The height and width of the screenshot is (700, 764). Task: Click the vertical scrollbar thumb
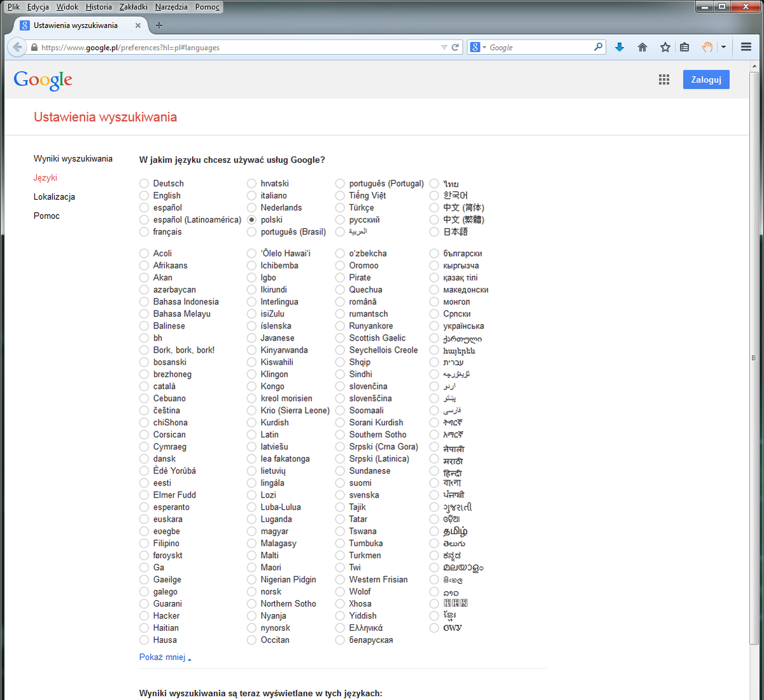(x=754, y=358)
